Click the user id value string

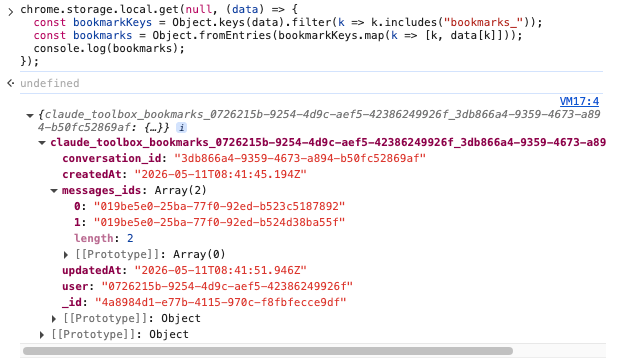coord(227,286)
